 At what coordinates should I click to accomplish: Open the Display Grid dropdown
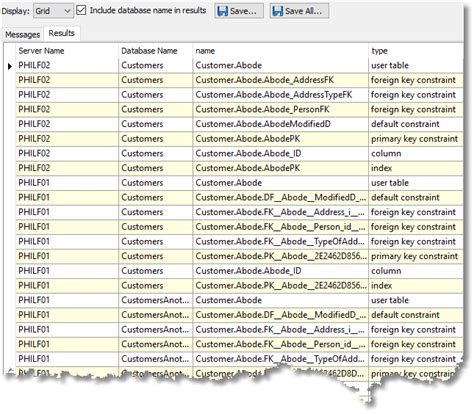[x=53, y=11]
